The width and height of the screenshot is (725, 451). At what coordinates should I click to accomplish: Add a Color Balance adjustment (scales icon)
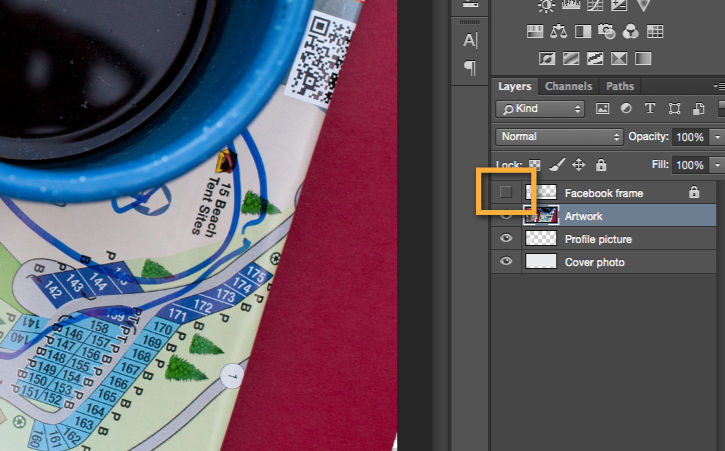coord(559,31)
